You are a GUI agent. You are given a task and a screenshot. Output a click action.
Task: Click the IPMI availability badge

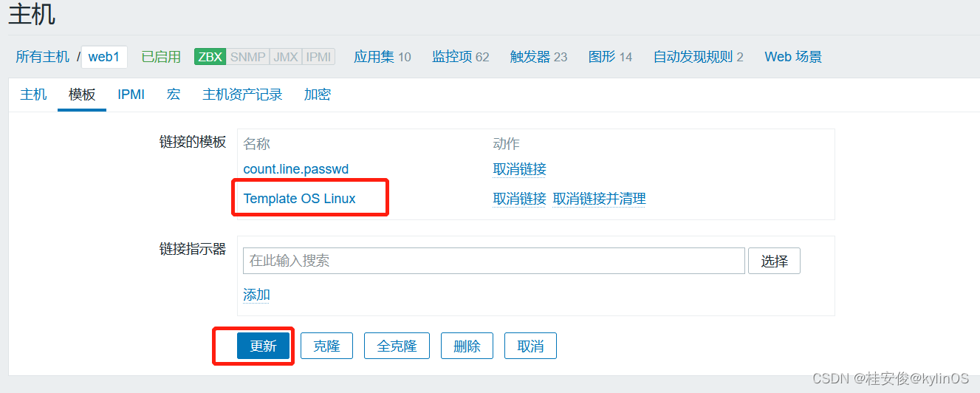click(x=318, y=57)
